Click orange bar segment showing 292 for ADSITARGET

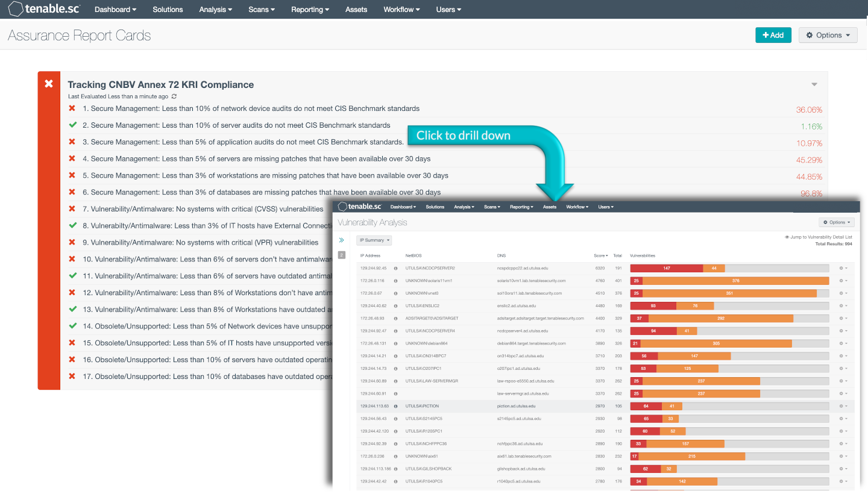[x=721, y=318]
